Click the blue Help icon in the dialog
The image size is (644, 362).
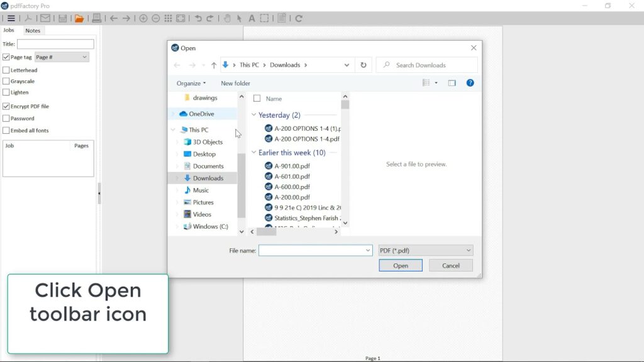click(x=470, y=82)
